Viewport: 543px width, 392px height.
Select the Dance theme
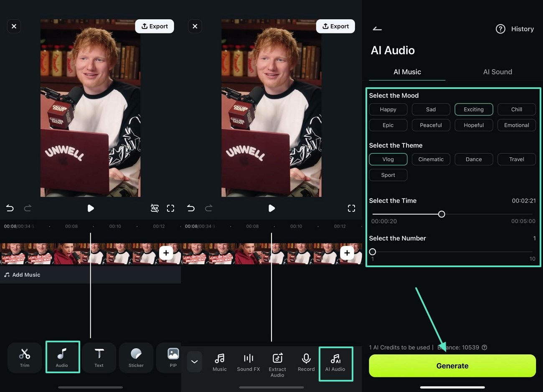pos(474,159)
